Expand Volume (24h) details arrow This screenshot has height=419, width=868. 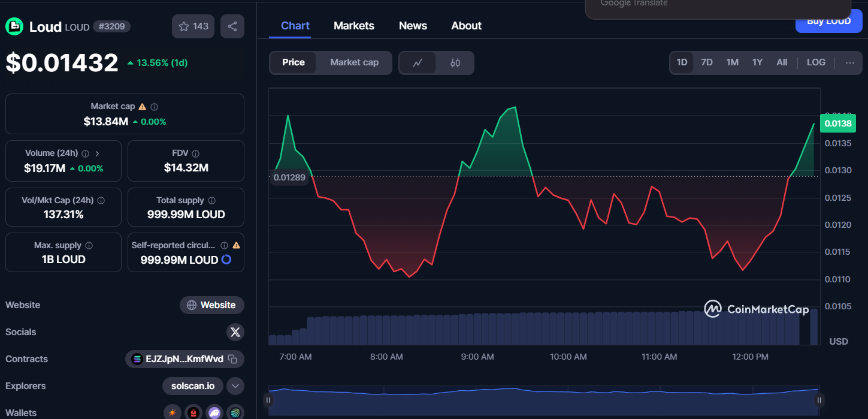(98, 153)
